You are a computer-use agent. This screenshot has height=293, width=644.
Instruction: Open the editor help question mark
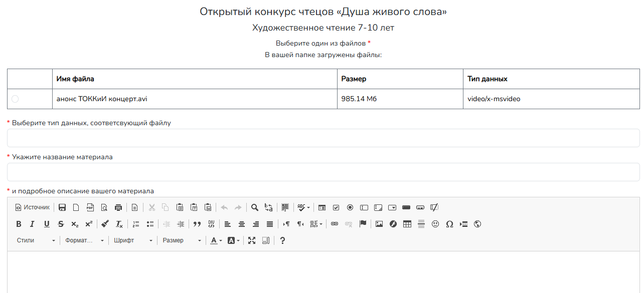(282, 240)
